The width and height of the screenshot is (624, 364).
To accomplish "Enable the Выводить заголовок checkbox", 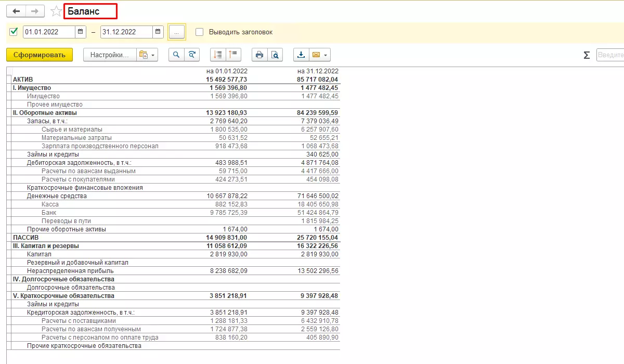I will point(200,32).
